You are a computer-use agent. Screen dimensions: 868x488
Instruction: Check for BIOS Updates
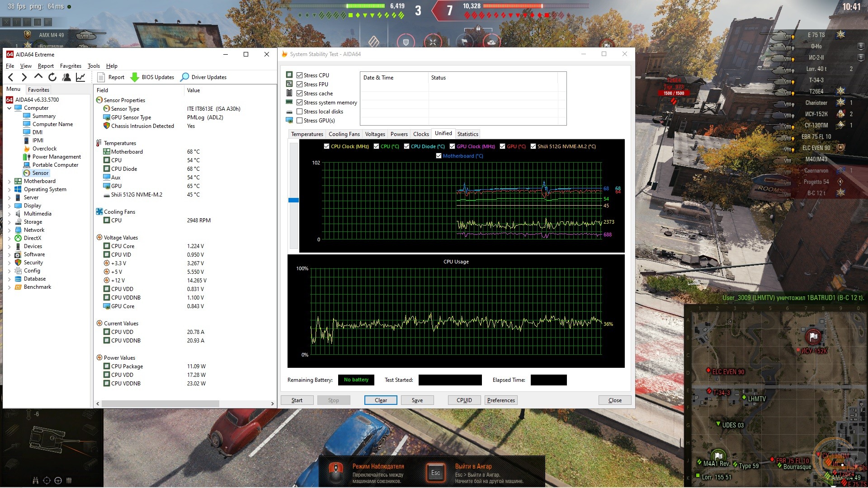point(152,77)
